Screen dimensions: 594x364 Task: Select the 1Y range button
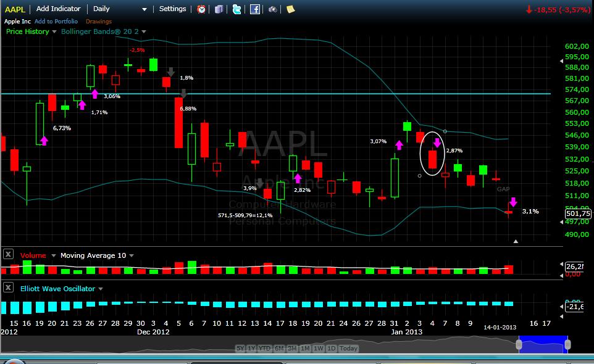[x=252, y=349]
